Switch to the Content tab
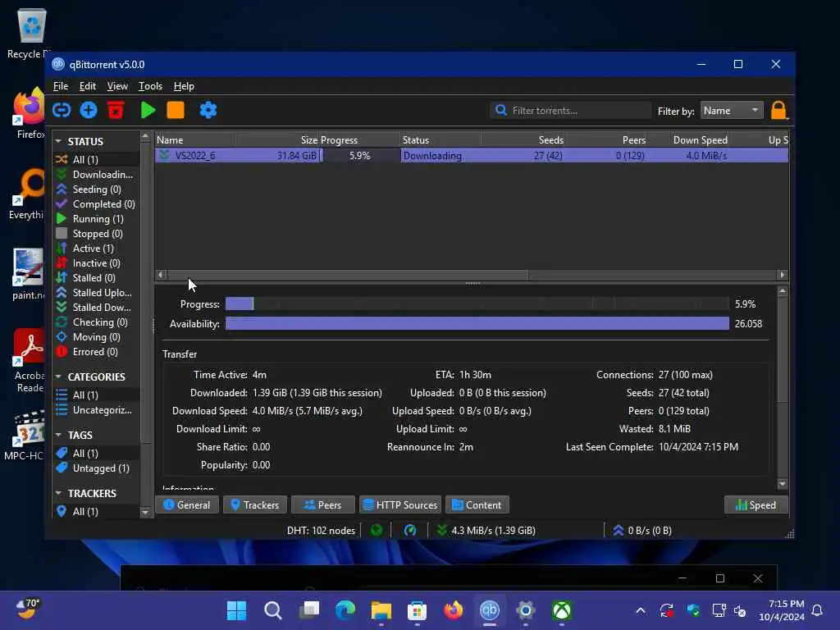Image resolution: width=840 pixels, height=630 pixels. coord(477,505)
